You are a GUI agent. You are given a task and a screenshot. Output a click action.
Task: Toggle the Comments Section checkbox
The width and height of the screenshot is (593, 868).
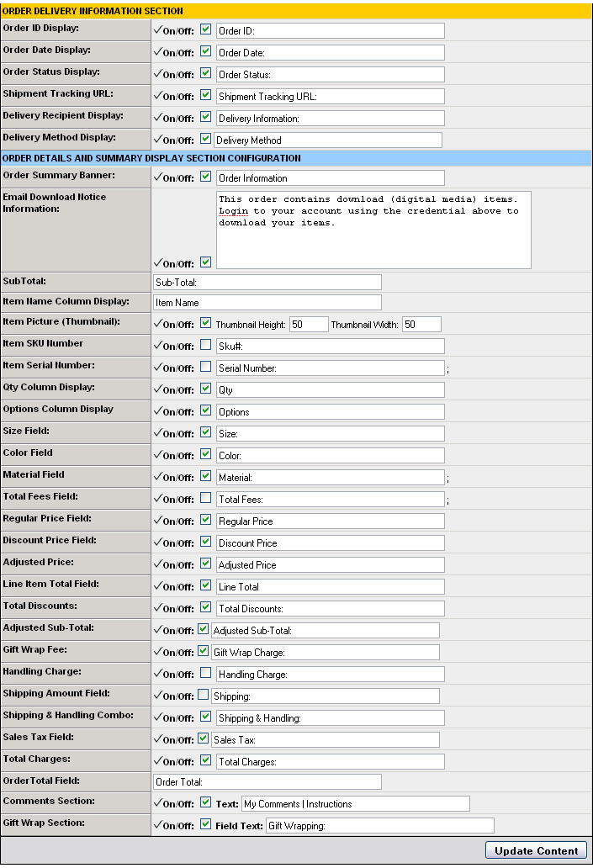(x=205, y=802)
